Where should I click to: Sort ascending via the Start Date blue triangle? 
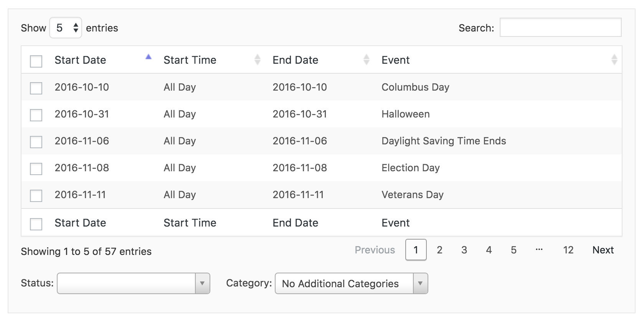[x=149, y=57]
